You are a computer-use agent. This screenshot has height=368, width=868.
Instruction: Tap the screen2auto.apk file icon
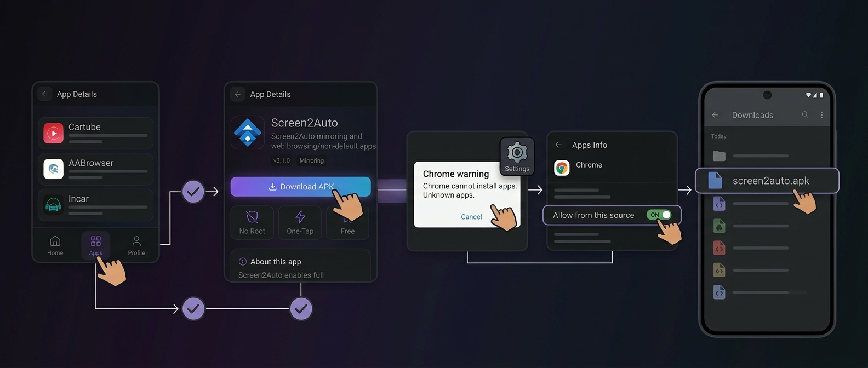point(715,180)
